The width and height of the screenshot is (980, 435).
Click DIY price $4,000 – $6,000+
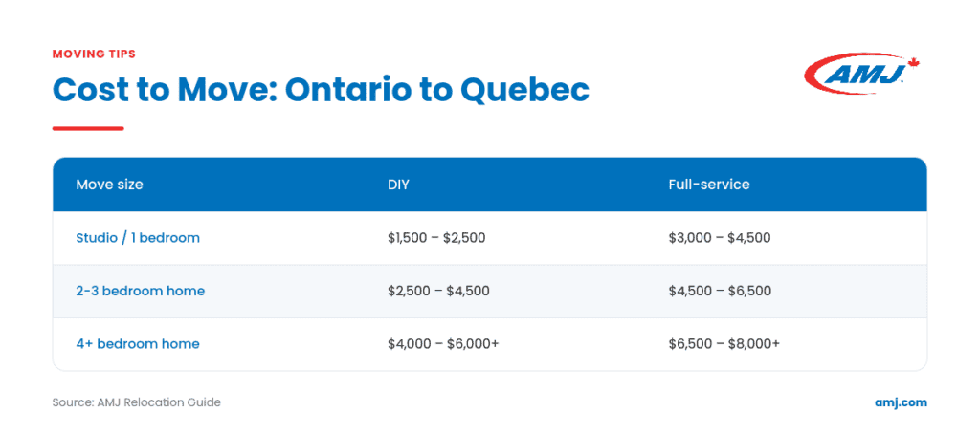tap(443, 344)
